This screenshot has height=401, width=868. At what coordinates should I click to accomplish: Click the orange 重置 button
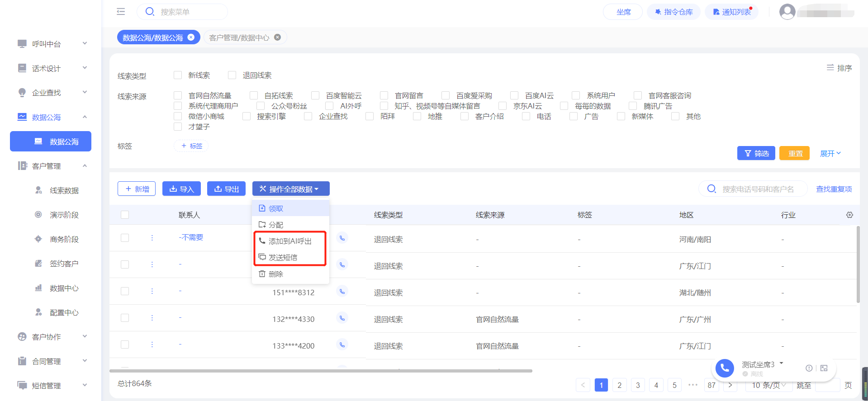click(x=795, y=153)
